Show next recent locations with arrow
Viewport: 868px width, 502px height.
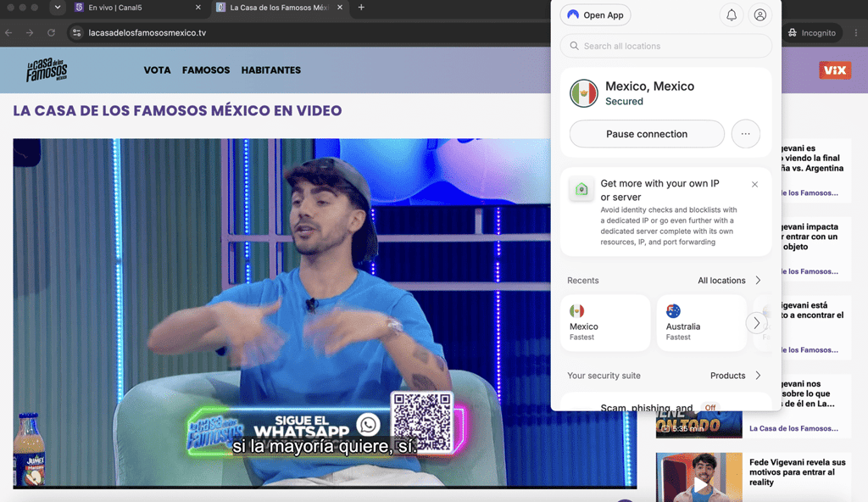point(756,323)
